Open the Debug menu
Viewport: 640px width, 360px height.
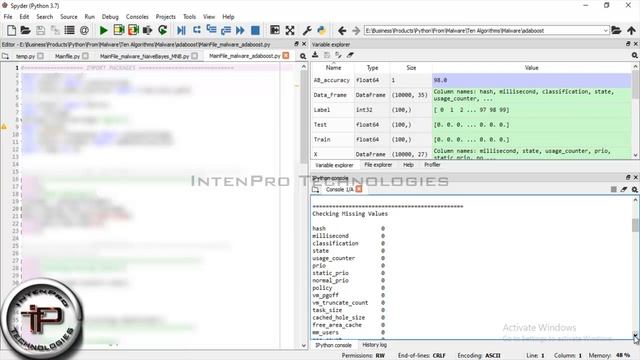click(x=110, y=17)
